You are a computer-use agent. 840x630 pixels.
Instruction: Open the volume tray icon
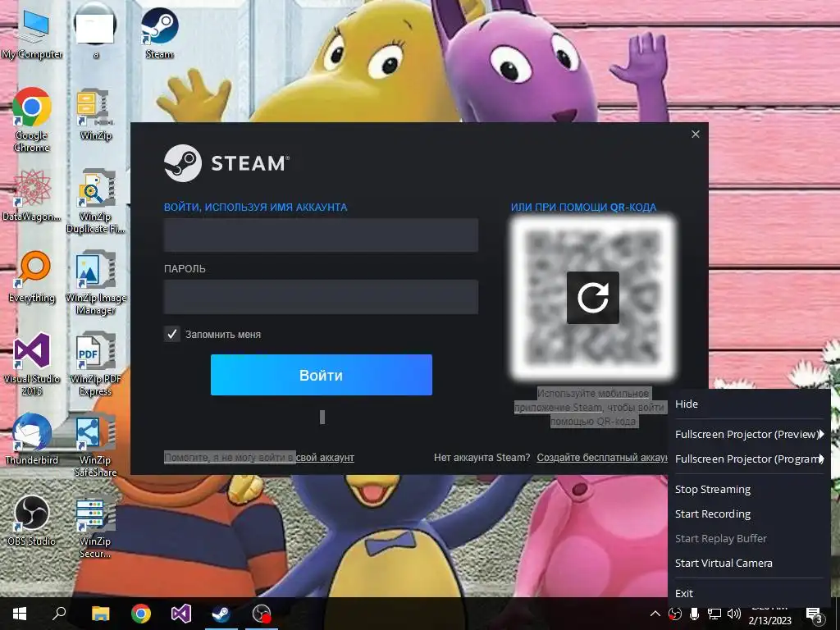pos(734,614)
